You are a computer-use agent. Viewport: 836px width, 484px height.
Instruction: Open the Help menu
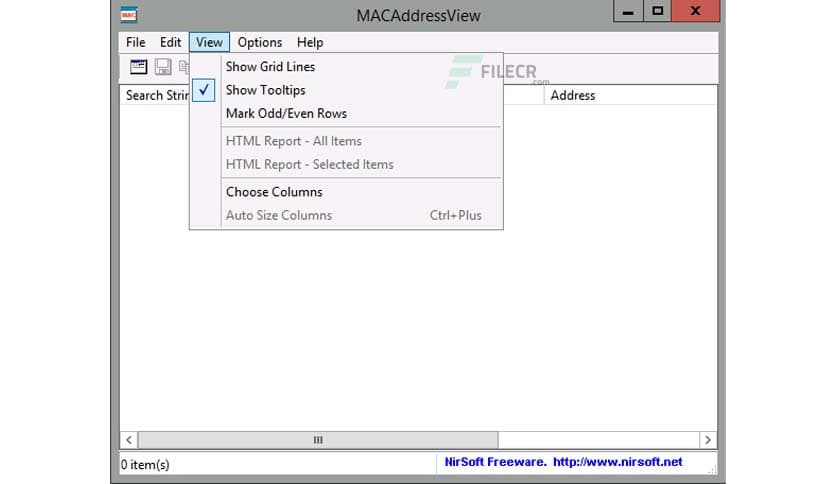(310, 42)
